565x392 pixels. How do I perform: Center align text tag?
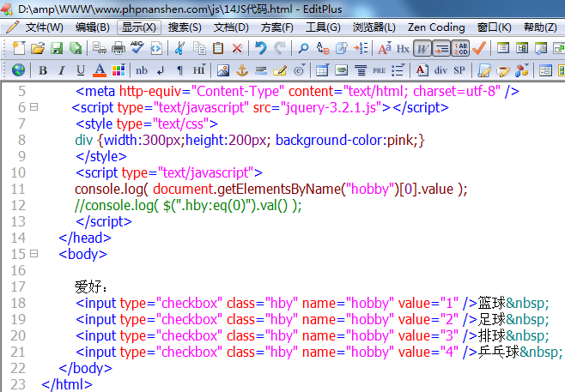[x=361, y=70]
